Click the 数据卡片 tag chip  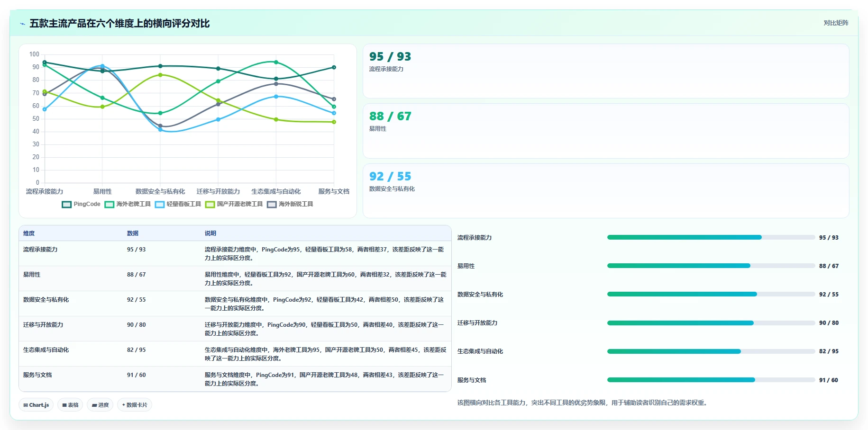pos(135,405)
